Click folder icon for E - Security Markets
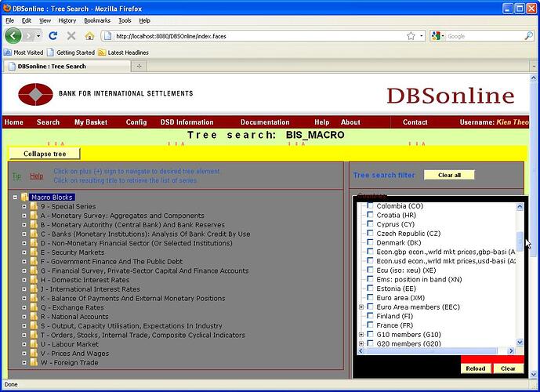 34,252
